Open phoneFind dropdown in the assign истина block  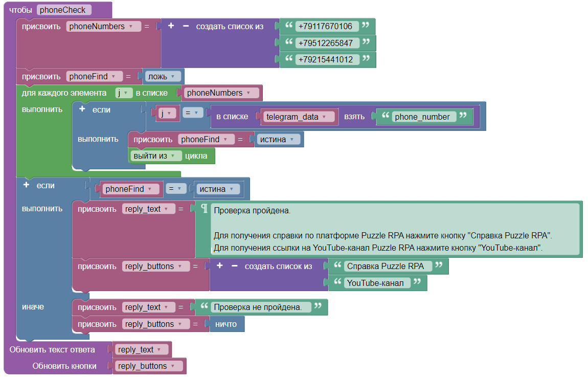[206, 140]
